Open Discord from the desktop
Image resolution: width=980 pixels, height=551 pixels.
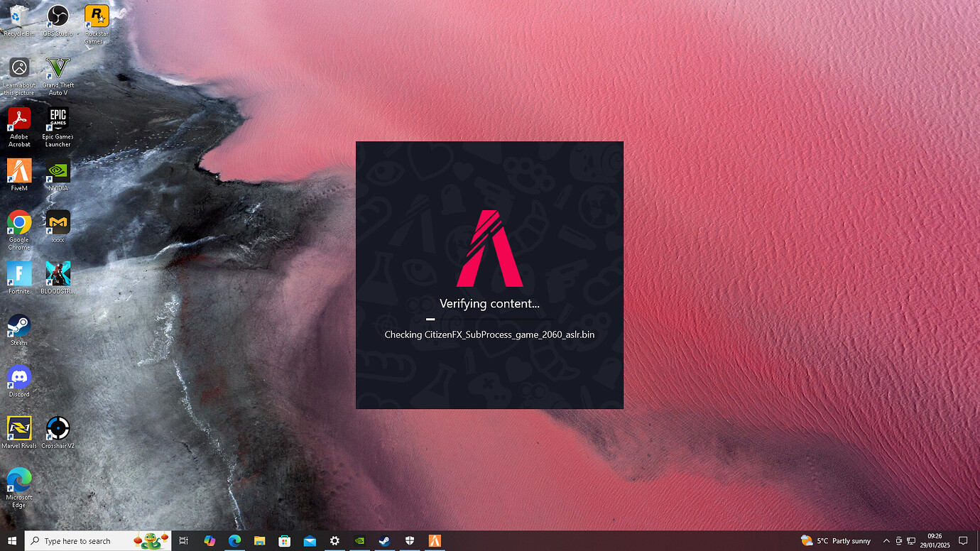(19, 381)
